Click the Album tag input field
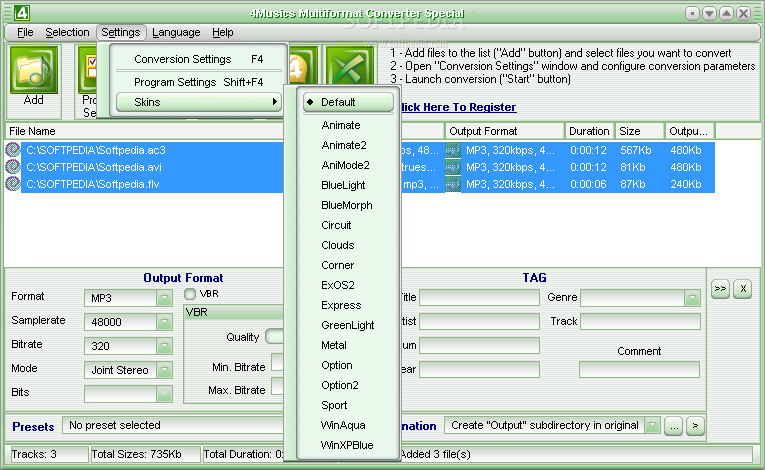The image size is (765, 470). click(x=479, y=345)
